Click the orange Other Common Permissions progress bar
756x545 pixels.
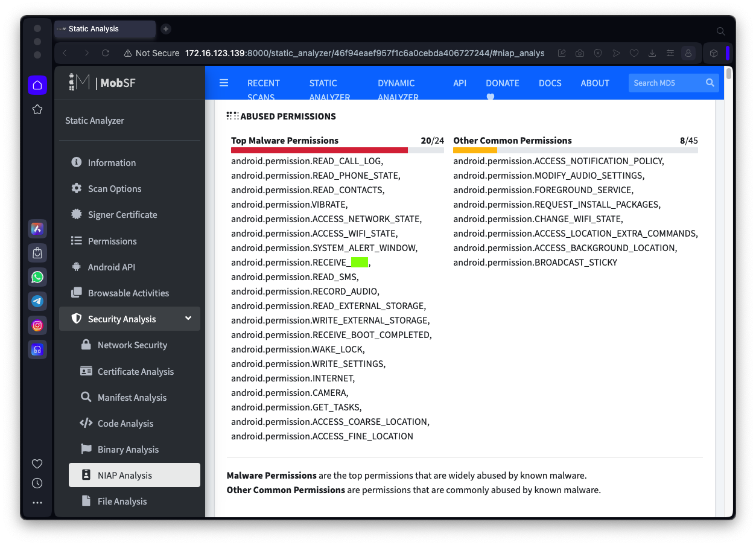[x=475, y=150]
